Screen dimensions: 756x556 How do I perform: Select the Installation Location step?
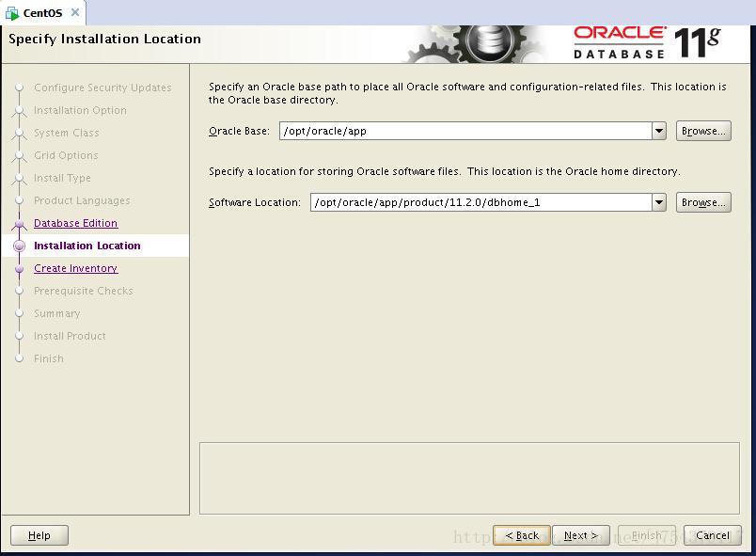click(x=87, y=246)
